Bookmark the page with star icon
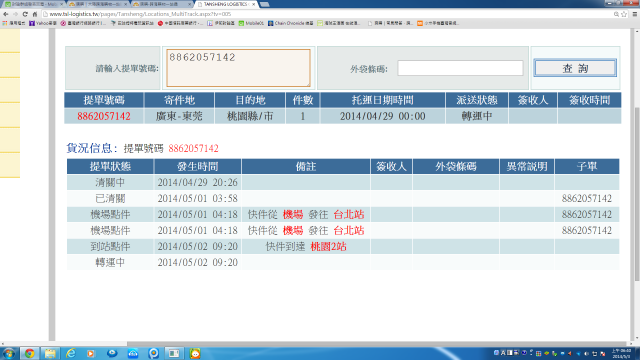This screenshot has width=640, height=360. 624,14
